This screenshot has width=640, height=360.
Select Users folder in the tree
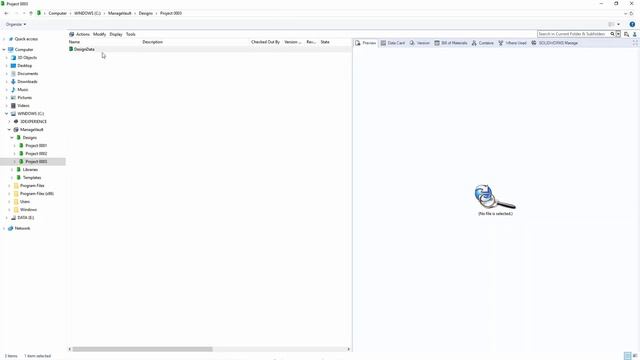(x=25, y=202)
